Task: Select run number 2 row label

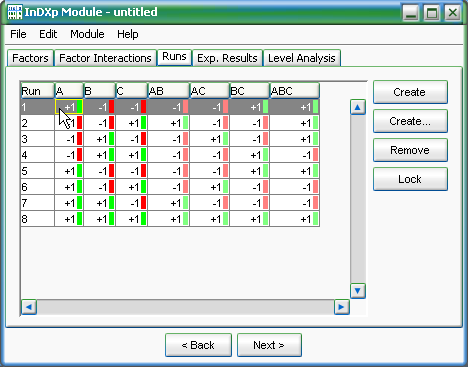Action: coord(37,123)
